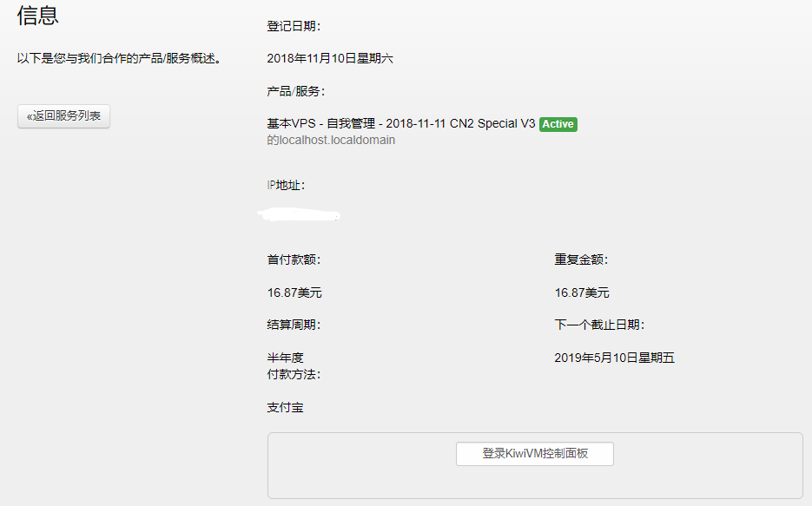
Task: Click the 支付宝 payment method value
Action: tap(285, 407)
